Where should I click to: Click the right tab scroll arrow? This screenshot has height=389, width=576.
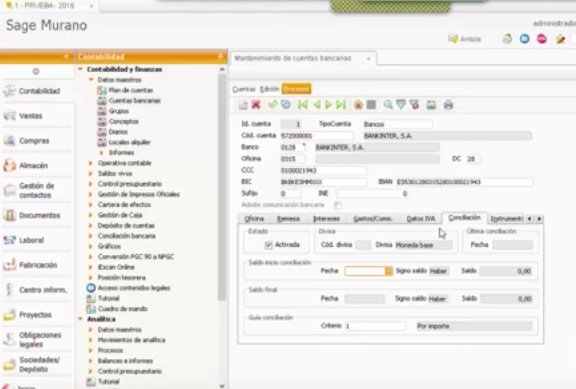click(x=539, y=219)
